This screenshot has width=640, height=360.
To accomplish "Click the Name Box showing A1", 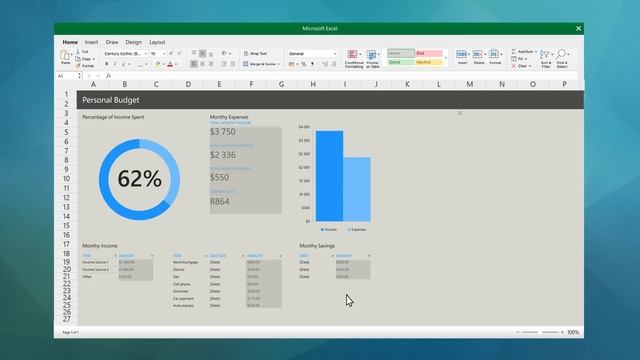I will [67, 76].
